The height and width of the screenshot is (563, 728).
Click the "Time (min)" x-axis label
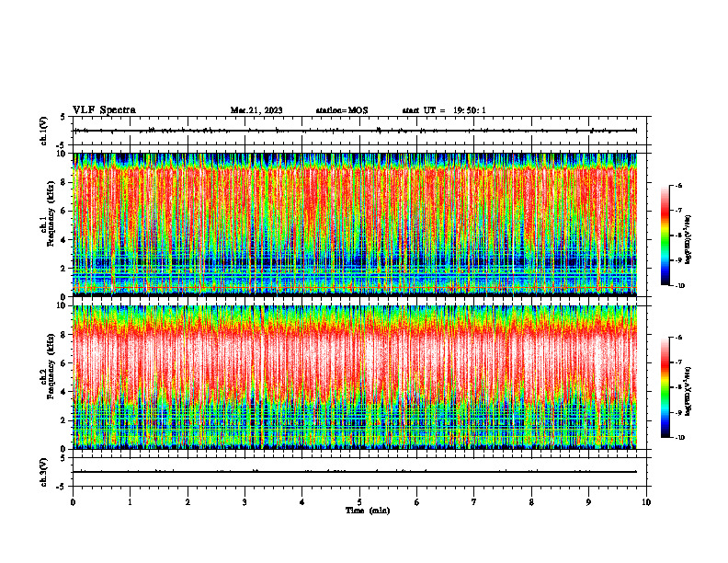[368, 511]
